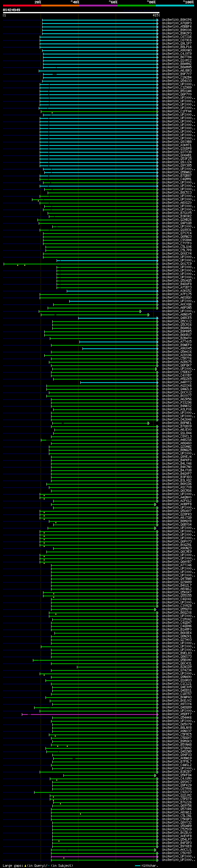Screen dimensions: 197x868
Task: Click the =100char. scale legend
Action: (146, 866)
